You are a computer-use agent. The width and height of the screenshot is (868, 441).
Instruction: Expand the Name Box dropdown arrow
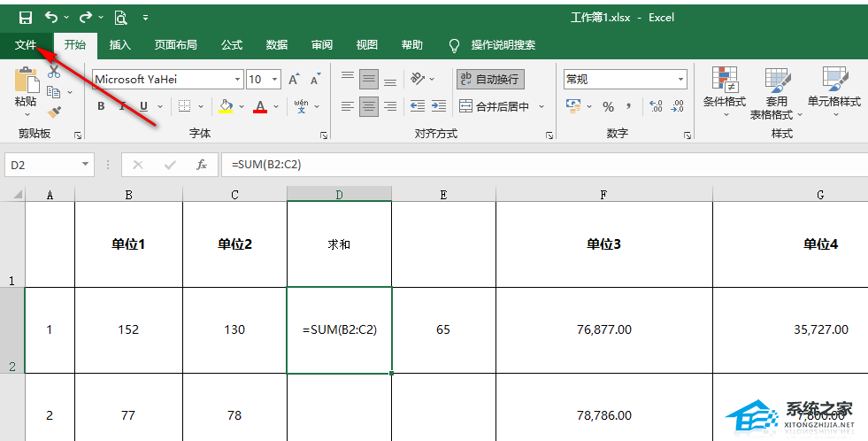(x=85, y=165)
